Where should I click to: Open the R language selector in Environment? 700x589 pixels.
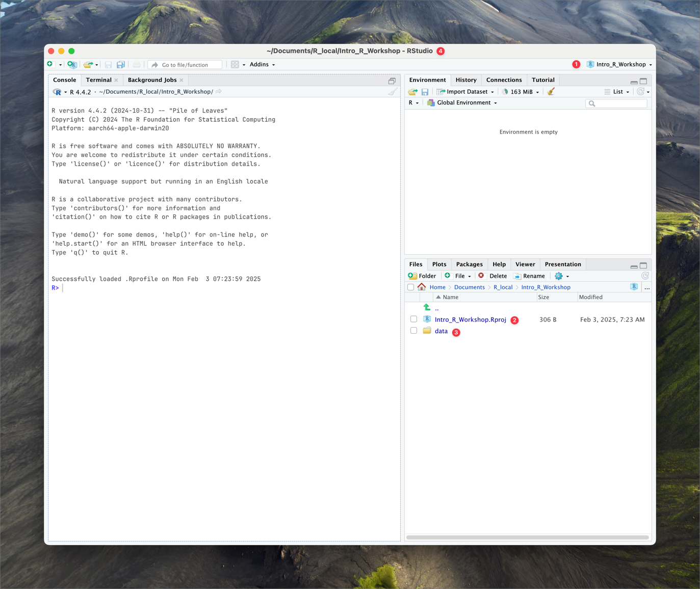(413, 103)
